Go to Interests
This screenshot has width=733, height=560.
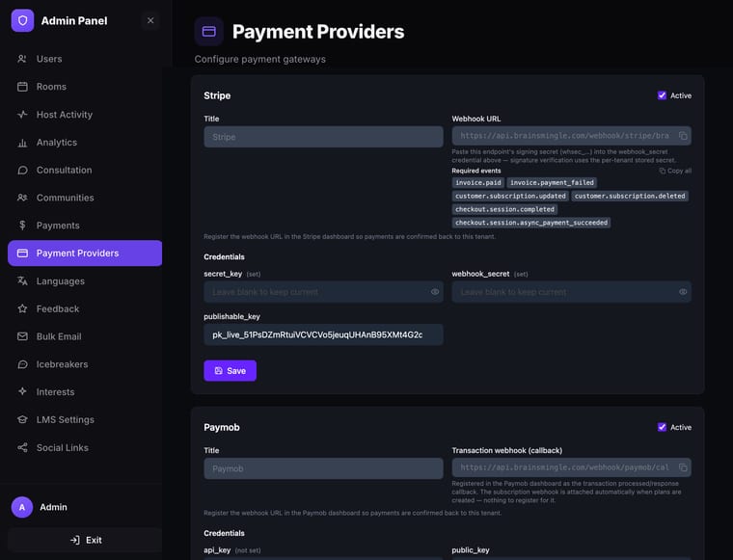(x=85, y=392)
